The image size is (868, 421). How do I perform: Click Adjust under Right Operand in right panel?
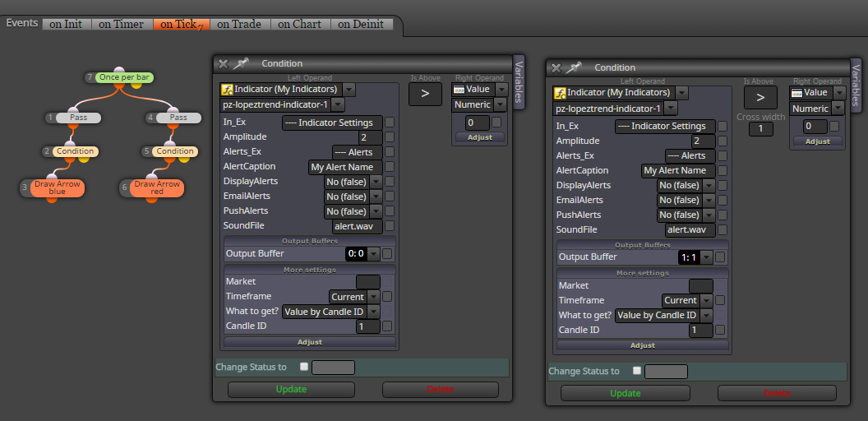click(x=818, y=141)
